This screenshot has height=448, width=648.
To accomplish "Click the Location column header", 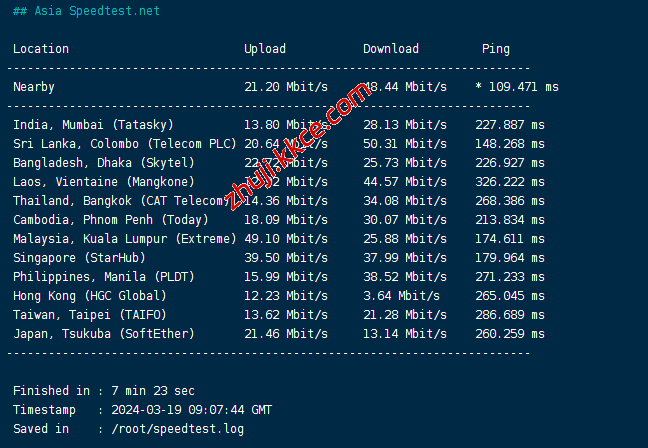I will [41, 49].
